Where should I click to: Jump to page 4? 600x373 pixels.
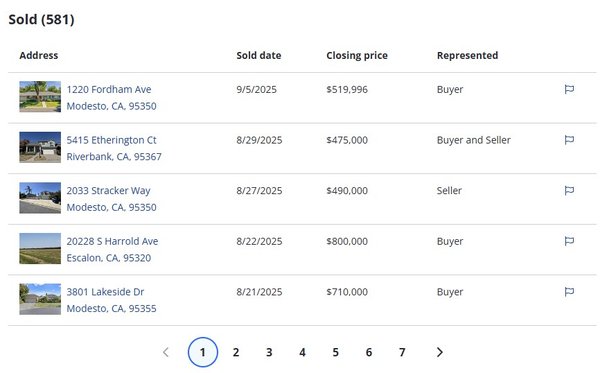[x=302, y=352]
